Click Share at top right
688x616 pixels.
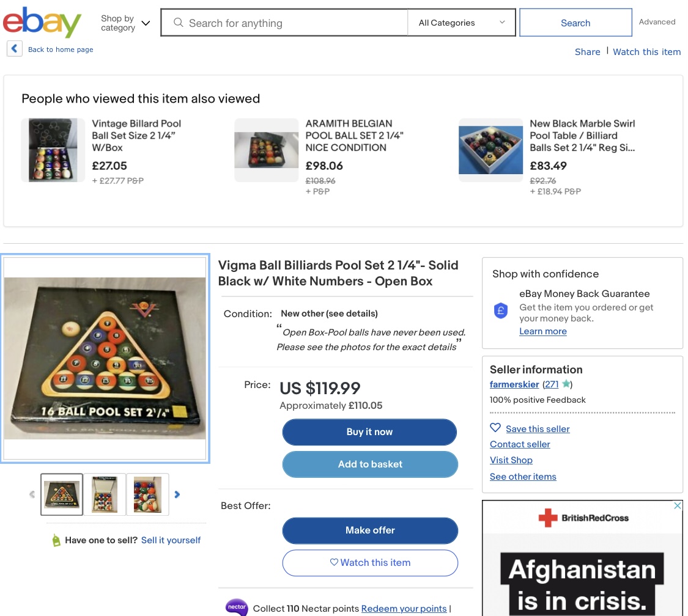click(x=587, y=52)
